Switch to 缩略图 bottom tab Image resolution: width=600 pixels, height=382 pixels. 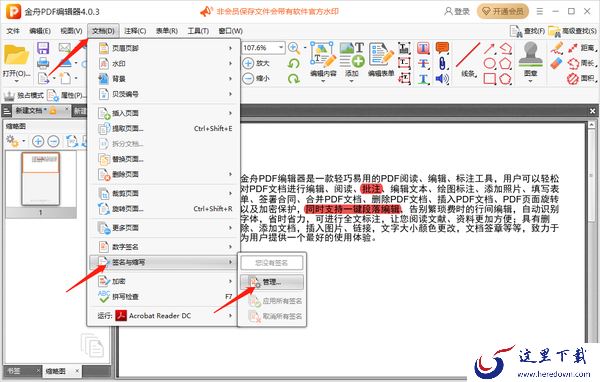56,371
